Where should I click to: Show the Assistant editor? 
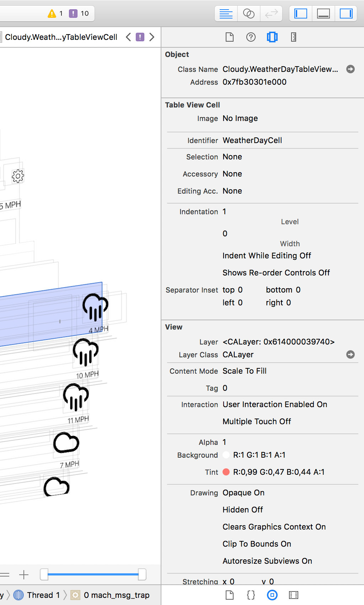coord(248,14)
